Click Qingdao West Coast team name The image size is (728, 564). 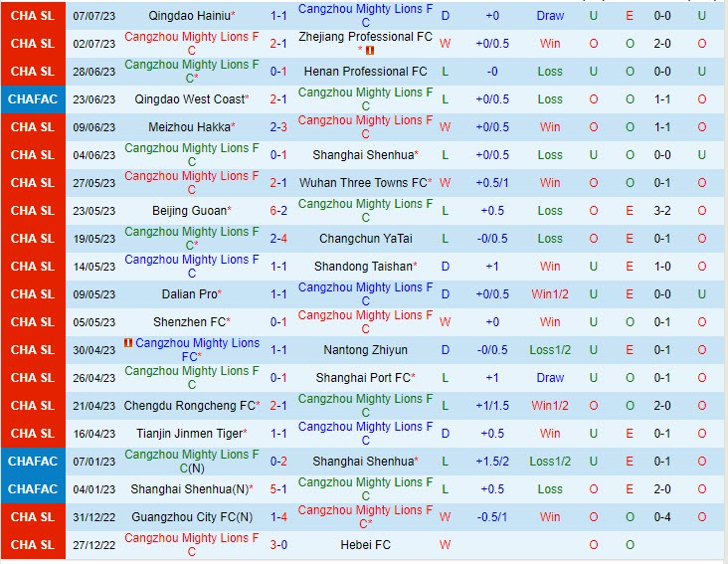click(x=189, y=99)
